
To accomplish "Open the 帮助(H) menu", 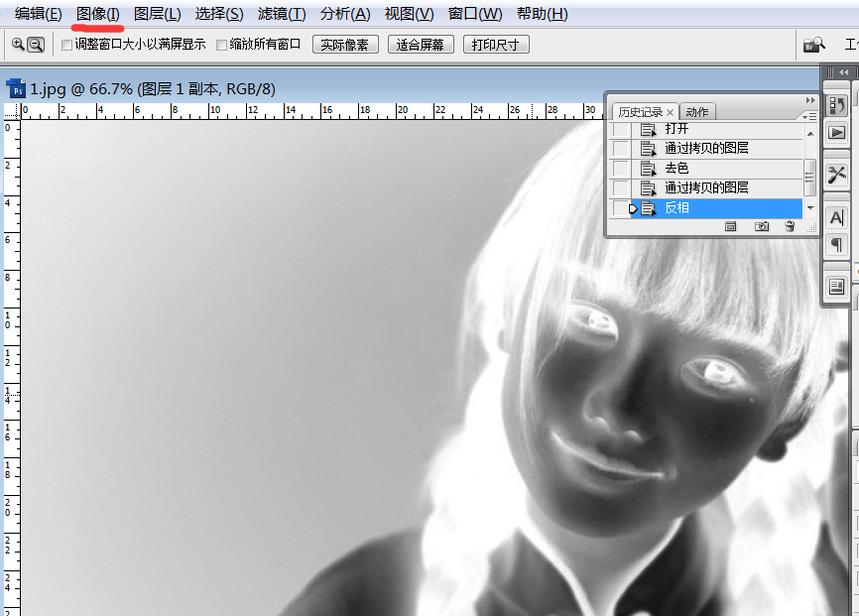I will 543,14.
